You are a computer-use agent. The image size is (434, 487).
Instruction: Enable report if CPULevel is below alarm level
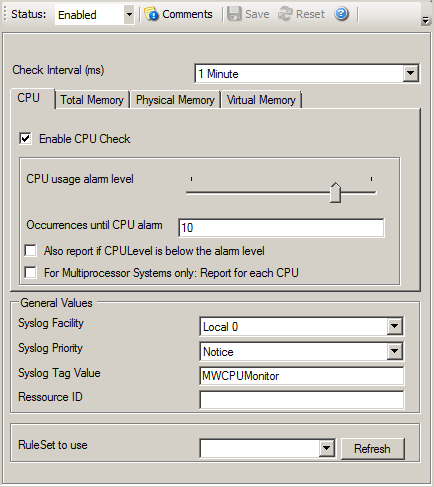pos(31,251)
